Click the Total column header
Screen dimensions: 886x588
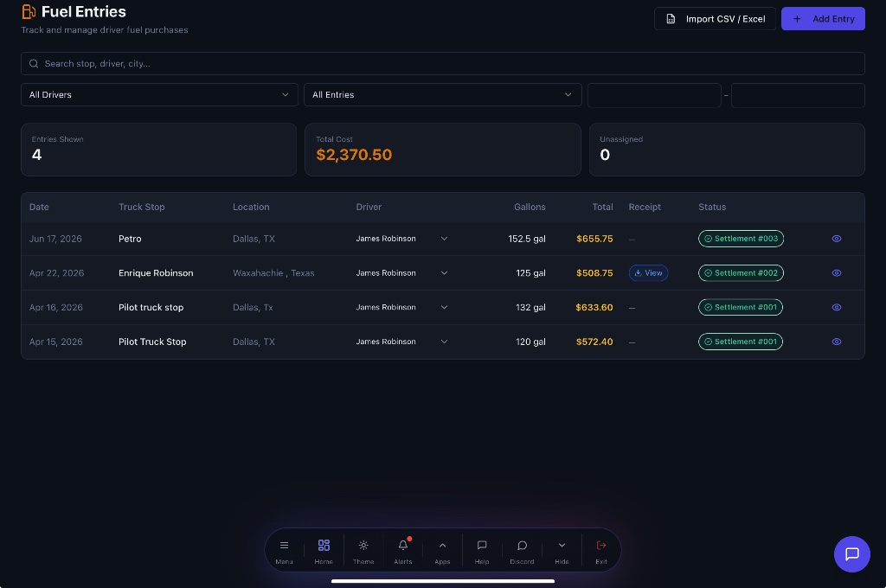click(602, 208)
